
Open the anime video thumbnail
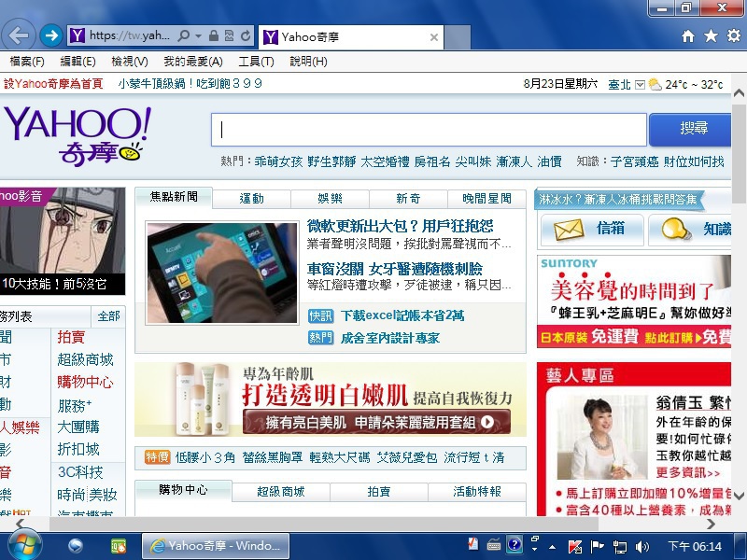pos(63,241)
